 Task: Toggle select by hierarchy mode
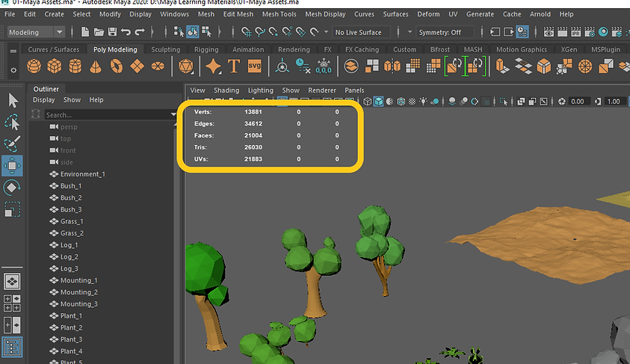point(179,31)
